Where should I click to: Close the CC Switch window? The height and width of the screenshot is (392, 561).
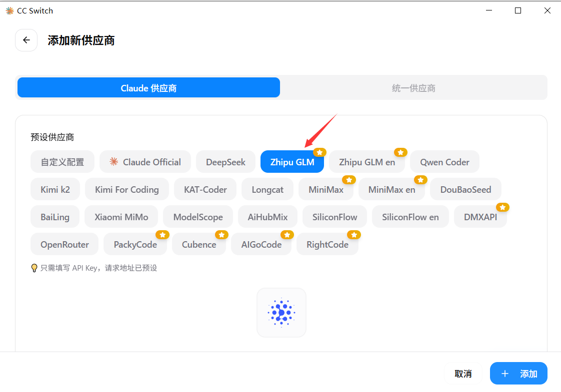pos(547,10)
